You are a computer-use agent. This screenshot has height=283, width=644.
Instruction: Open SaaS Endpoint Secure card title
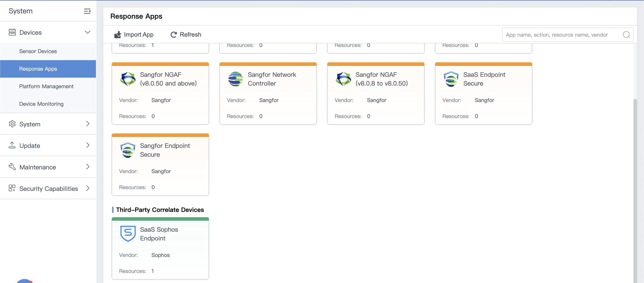484,79
